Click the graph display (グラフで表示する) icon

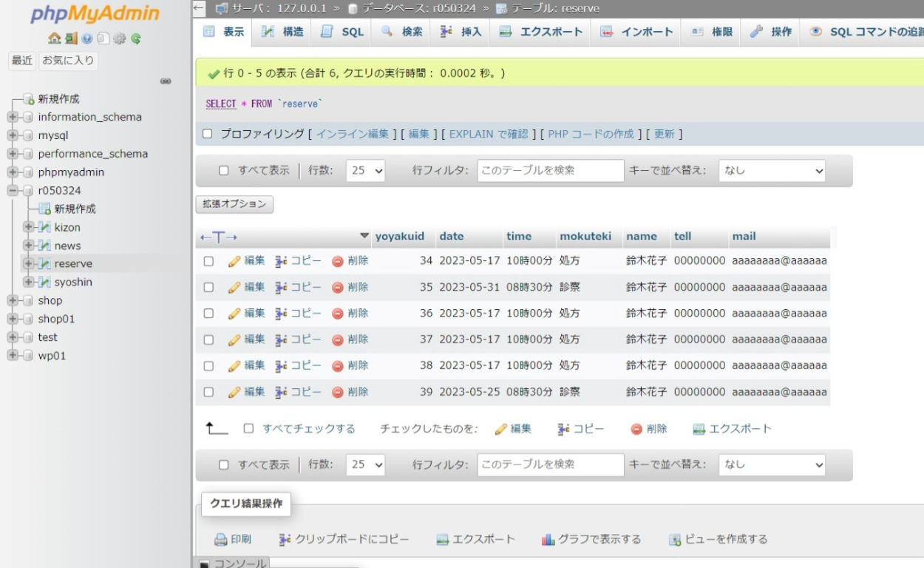(548, 539)
